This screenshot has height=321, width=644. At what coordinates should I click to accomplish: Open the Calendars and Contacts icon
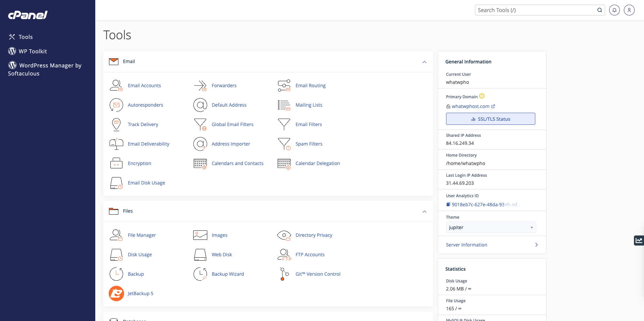tap(200, 163)
